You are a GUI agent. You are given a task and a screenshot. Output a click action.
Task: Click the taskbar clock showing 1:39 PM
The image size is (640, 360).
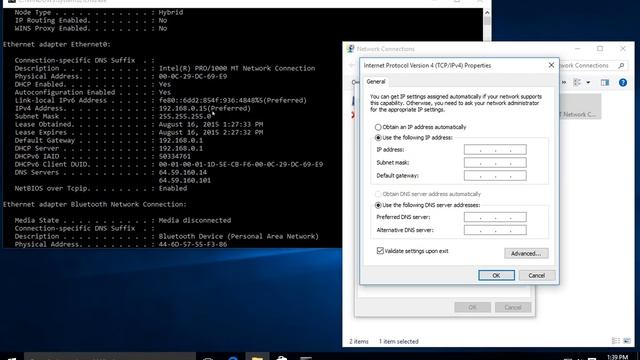point(618,357)
